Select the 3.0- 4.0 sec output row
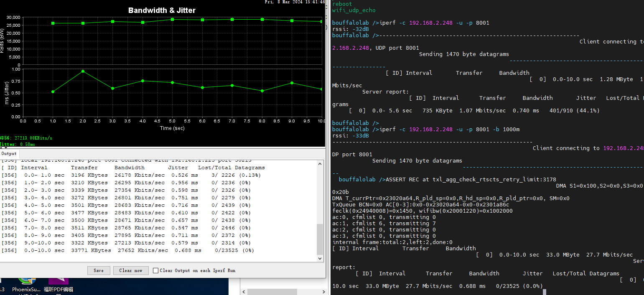This screenshot has width=644, height=295. pyautogui.click(x=126, y=198)
